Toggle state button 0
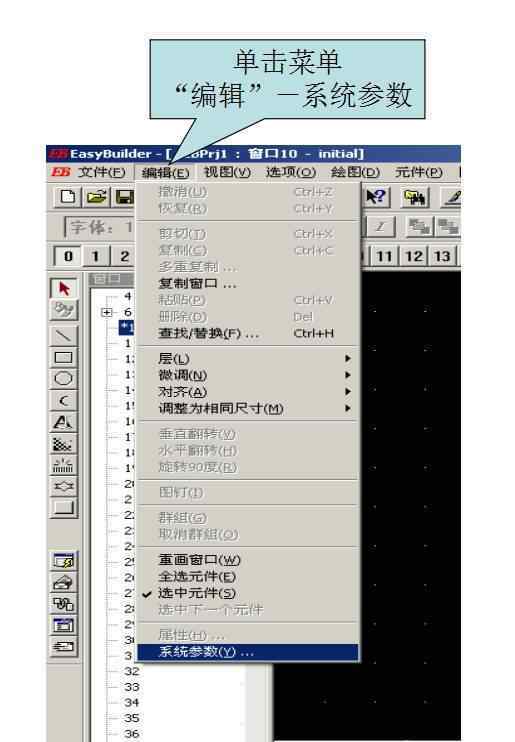The width and height of the screenshot is (515, 742). pyautogui.click(x=68, y=256)
